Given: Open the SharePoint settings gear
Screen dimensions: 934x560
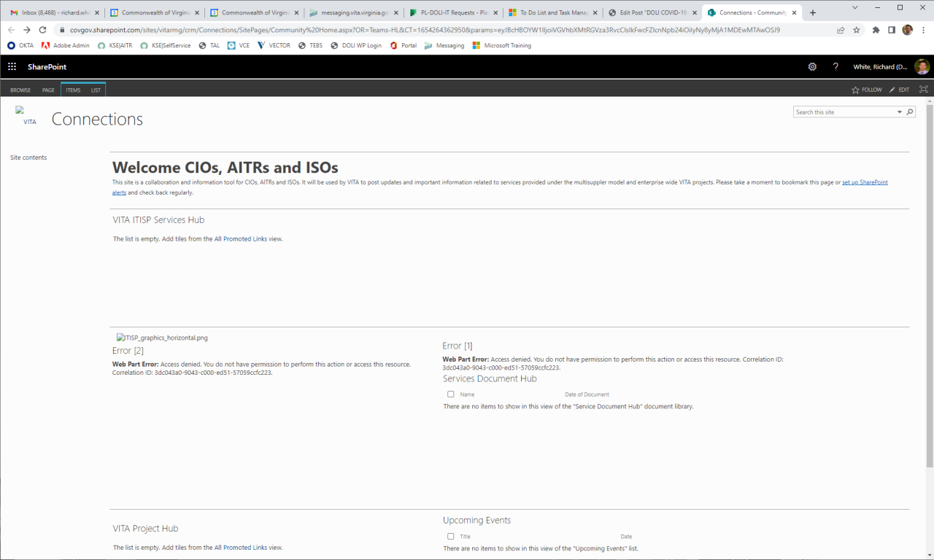Looking at the screenshot, I should tap(812, 67).
